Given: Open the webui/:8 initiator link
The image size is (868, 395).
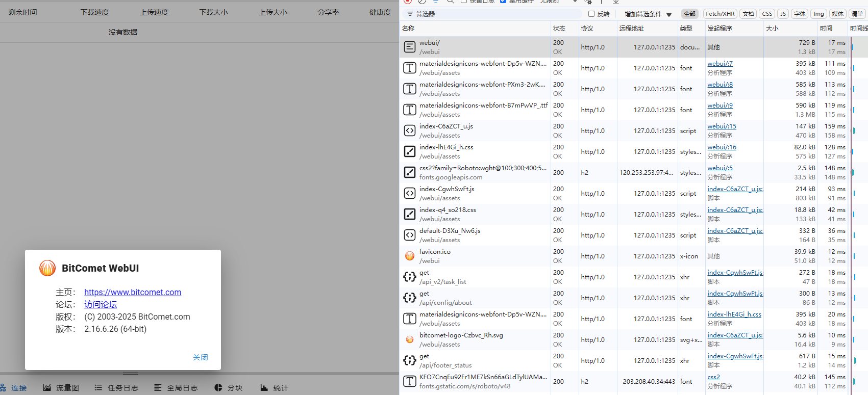Looking at the screenshot, I should tap(720, 85).
